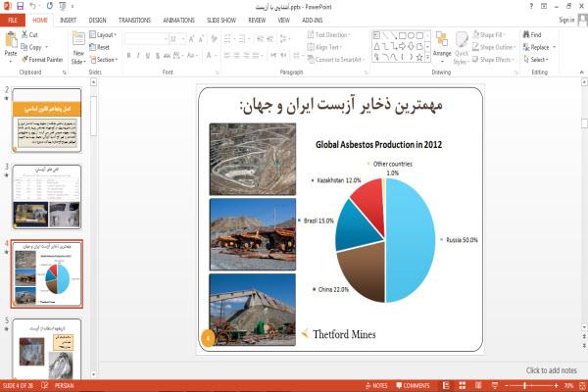Click Decrease Font Size icon

pos(201,38)
